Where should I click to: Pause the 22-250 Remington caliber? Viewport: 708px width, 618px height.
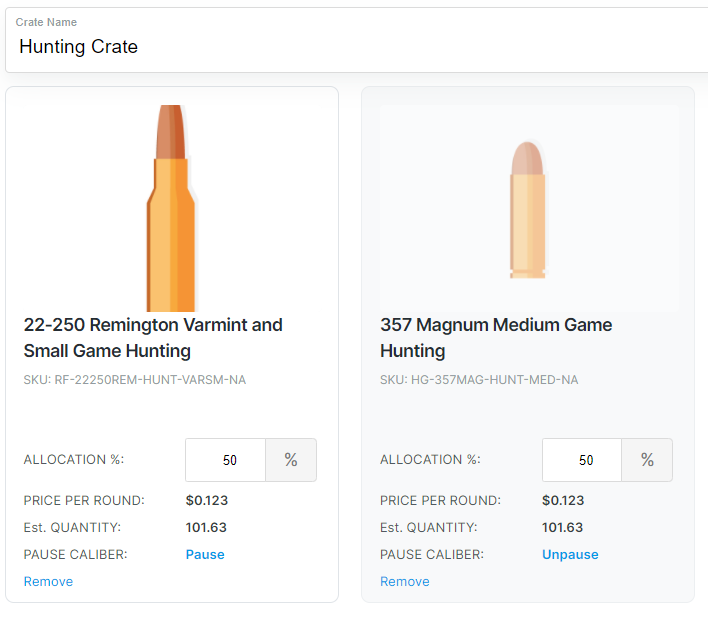coord(205,554)
